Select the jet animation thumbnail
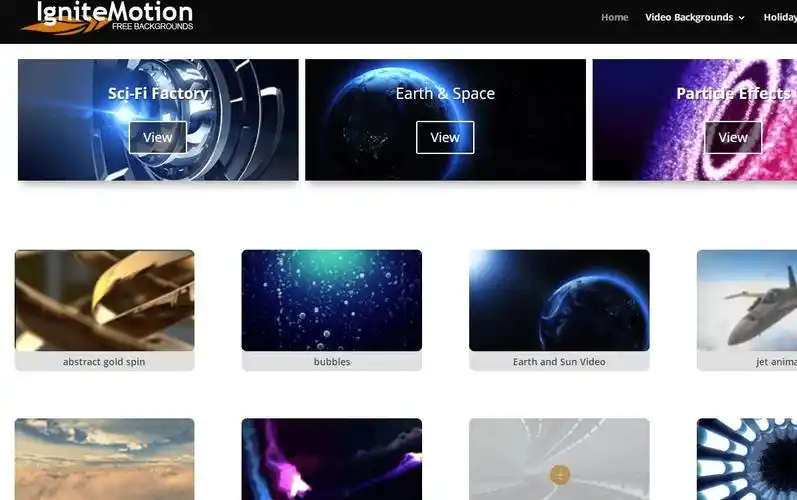 746,300
